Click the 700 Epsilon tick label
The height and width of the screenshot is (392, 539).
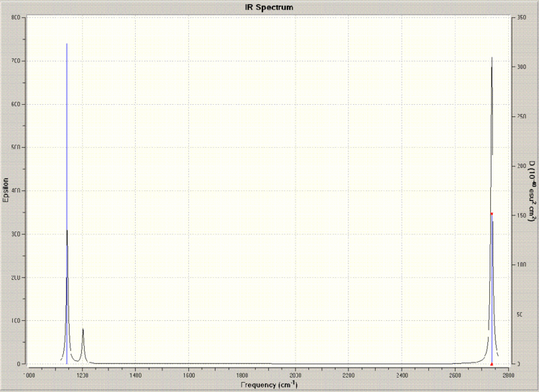click(x=16, y=61)
